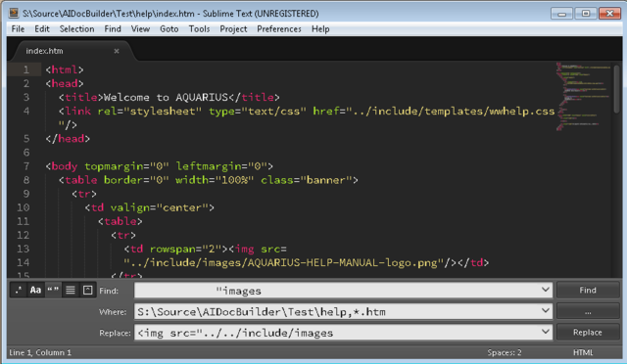The width and height of the screenshot is (627, 364).
Task: Click the Replace button
Action: tap(588, 333)
